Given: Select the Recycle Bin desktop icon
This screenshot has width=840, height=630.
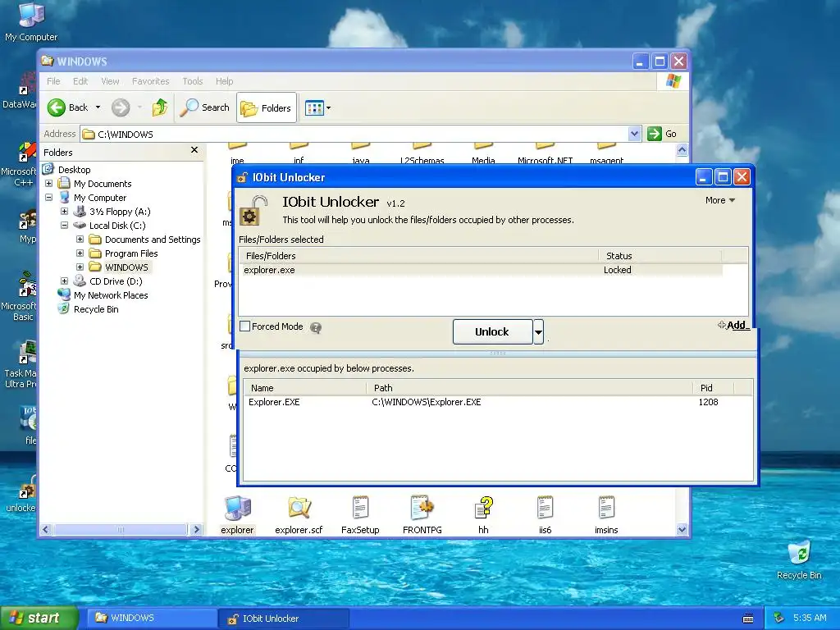Looking at the screenshot, I should click(799, 560).
